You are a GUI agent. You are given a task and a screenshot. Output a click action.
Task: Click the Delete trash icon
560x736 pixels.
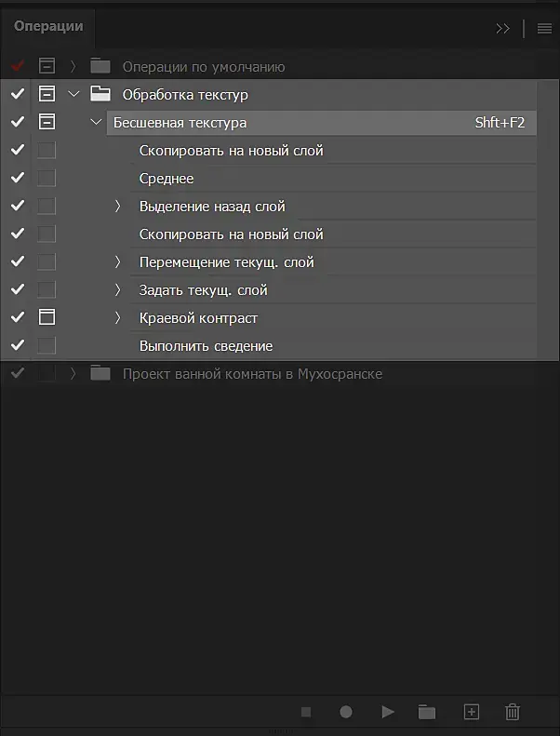point(512,712)
